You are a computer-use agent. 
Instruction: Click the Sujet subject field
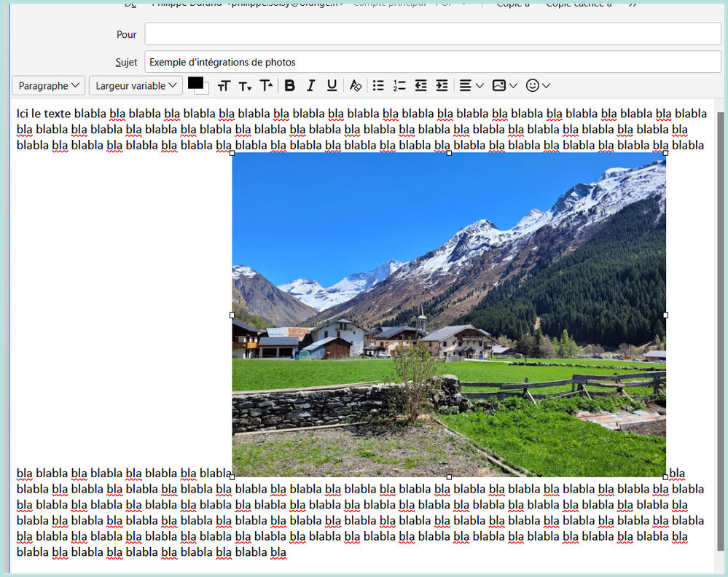point(432,62)
